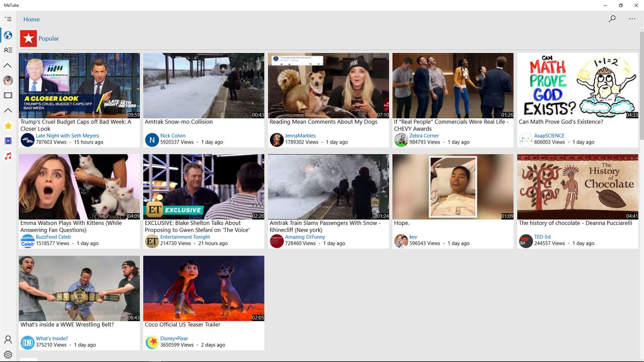Click the BuzzFeed Celeb channel avatar
Screen dimensions: 644x362
[x=27, y=241]
